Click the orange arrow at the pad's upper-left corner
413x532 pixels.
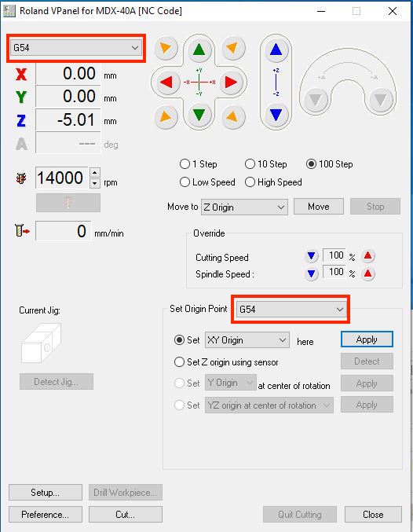click(x=166, y=48)
